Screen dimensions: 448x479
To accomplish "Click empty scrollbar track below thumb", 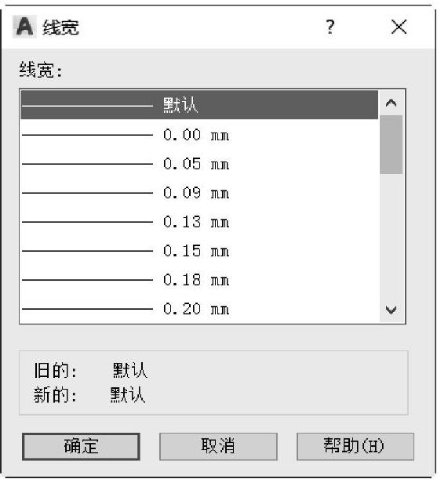I will pyautogui.click(x=392, y=236).
